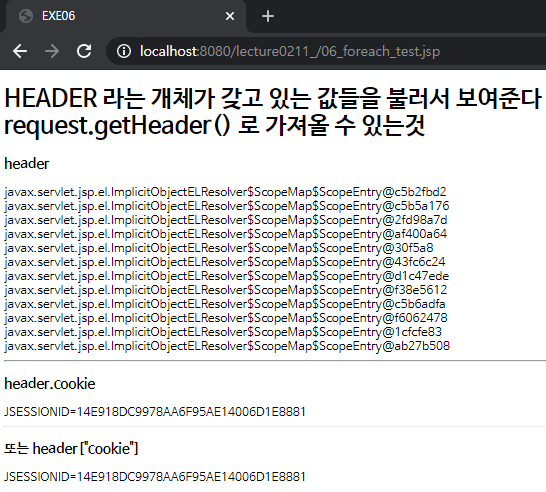
Task: Select the line ending in ScopeEntry@af400a64
Action: pyautogui.click(x=226, y=234)
